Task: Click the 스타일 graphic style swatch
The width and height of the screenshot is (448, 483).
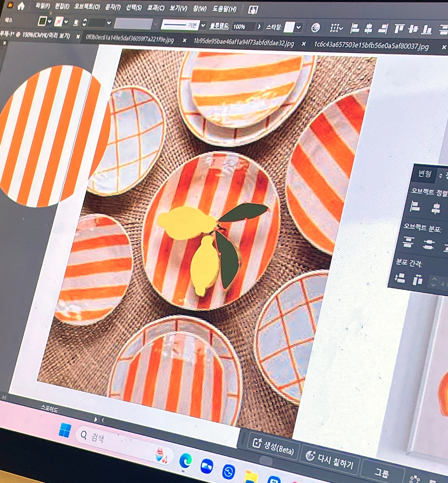Action: coord(289,27)
